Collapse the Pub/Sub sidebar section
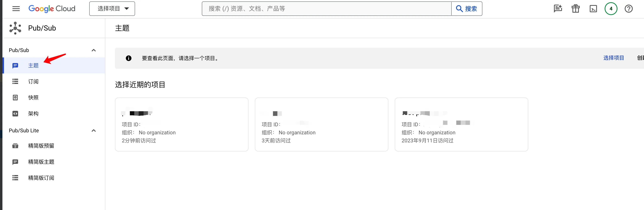644x210 pixels. (94, 50)
